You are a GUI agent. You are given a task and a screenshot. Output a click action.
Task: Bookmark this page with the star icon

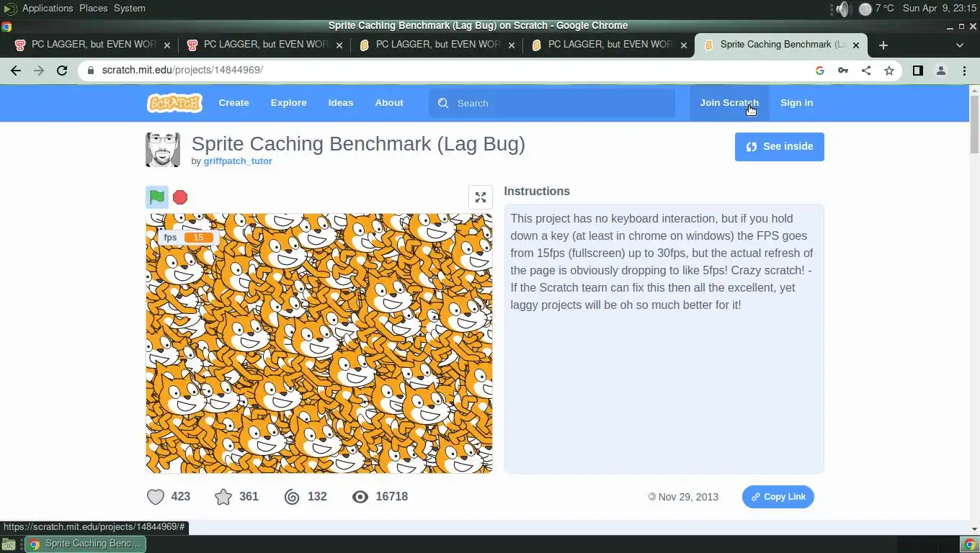coord(889,71)
